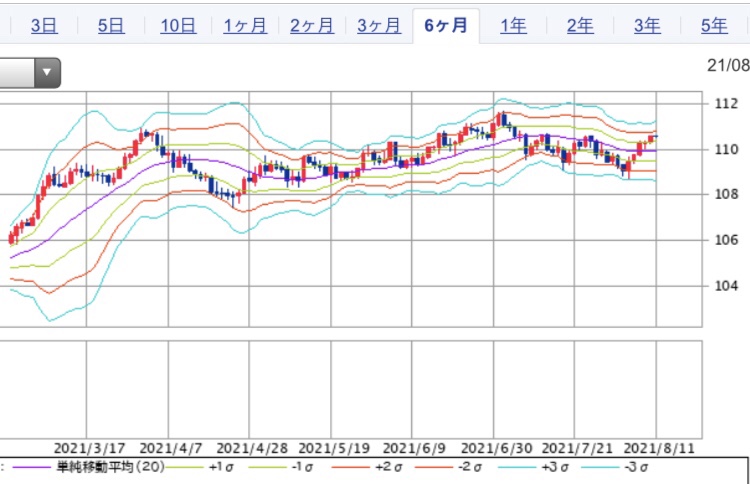Viewport: 750px width, 484px height.
Task: Click the 2021/5/19 date label
Action: pos(334,449)
